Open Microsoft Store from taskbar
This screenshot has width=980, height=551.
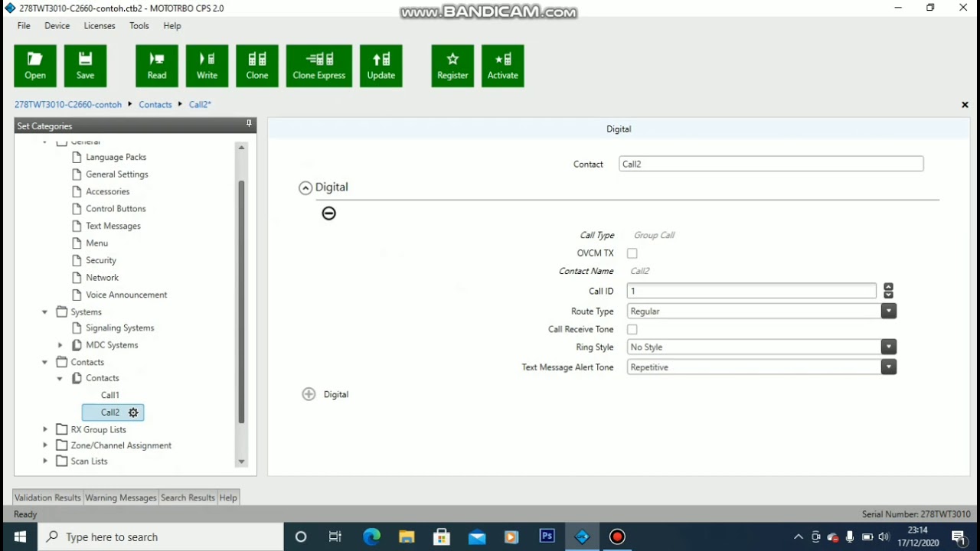click(x=442, y=536)
